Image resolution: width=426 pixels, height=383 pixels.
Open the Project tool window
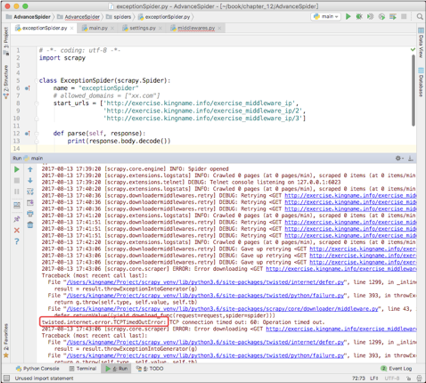point(6,41)
